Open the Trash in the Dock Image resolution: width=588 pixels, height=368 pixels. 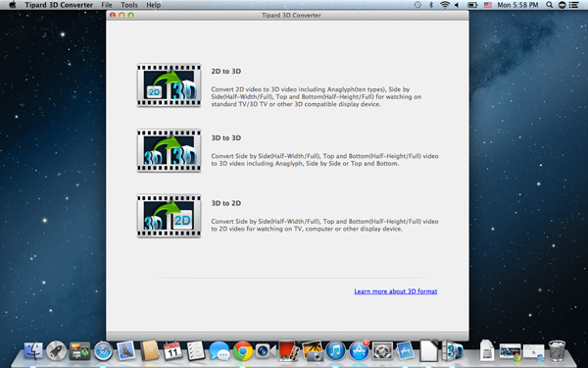click(x=557, y=351)
